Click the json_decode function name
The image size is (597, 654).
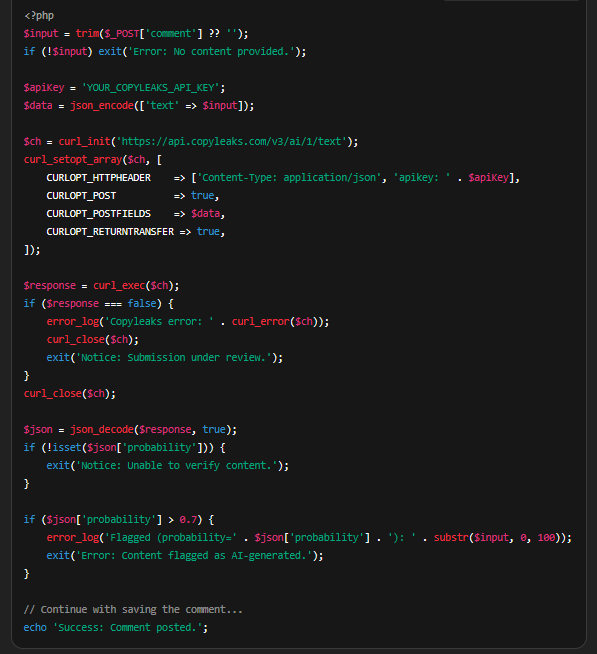tap(102, 430)
